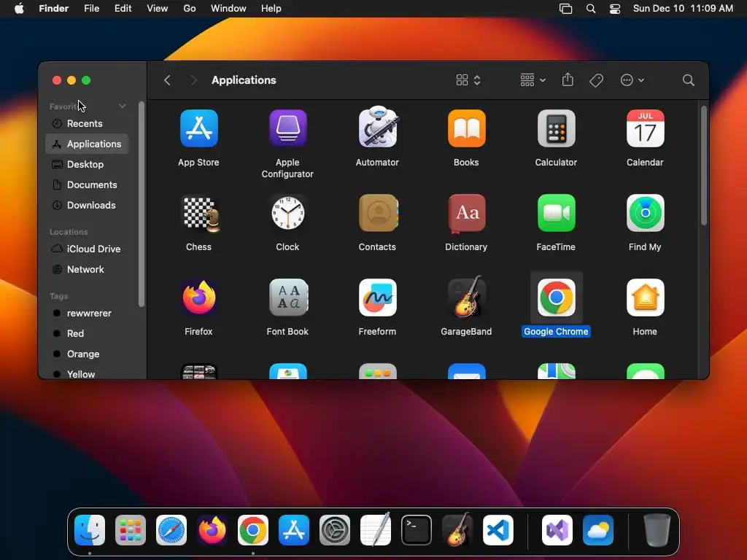The image size is (747, 560).
Task: Select the Find My app icon
Action: coord(645,214)
